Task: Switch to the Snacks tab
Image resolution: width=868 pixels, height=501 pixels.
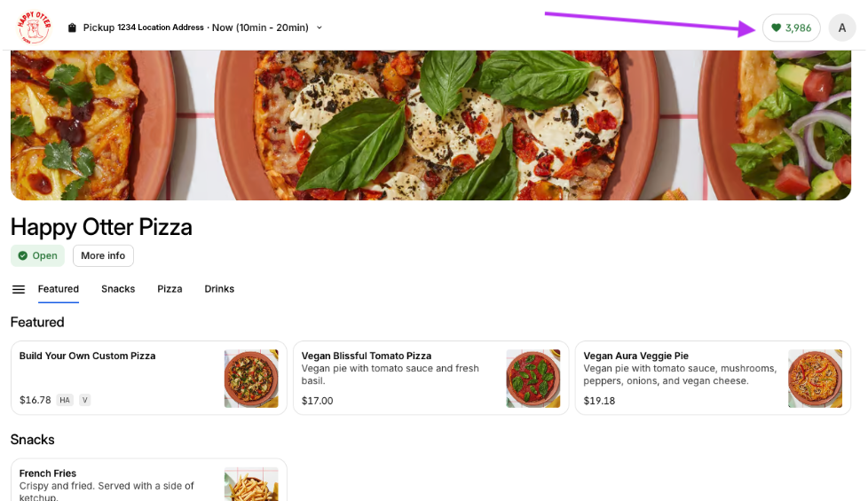Action: coord(118,289)
